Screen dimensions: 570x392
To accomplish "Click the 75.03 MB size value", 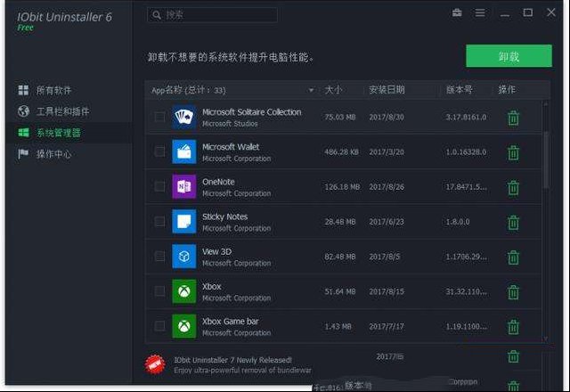I will 340,117.
